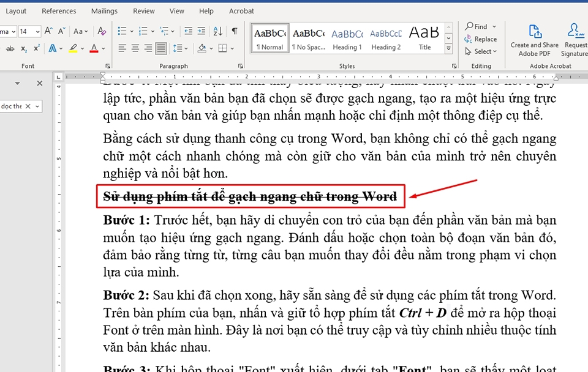The height and width of the screenshot is (372, 588).
Task: Open font color dropdown arrow
Action: (103, 49)
